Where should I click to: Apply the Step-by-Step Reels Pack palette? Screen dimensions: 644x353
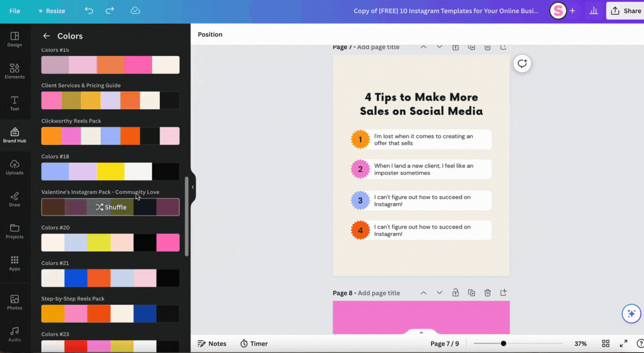click(111, 313)
